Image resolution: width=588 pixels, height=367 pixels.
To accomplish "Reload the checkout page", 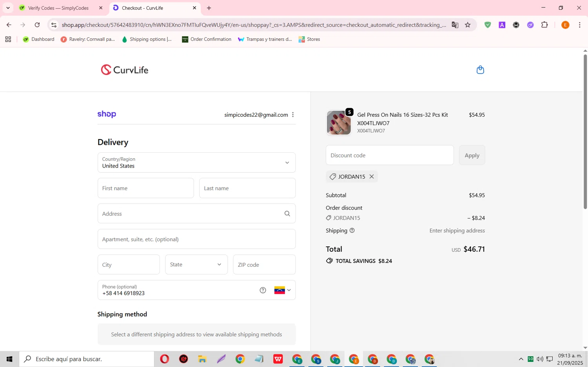I will (37, 25).
